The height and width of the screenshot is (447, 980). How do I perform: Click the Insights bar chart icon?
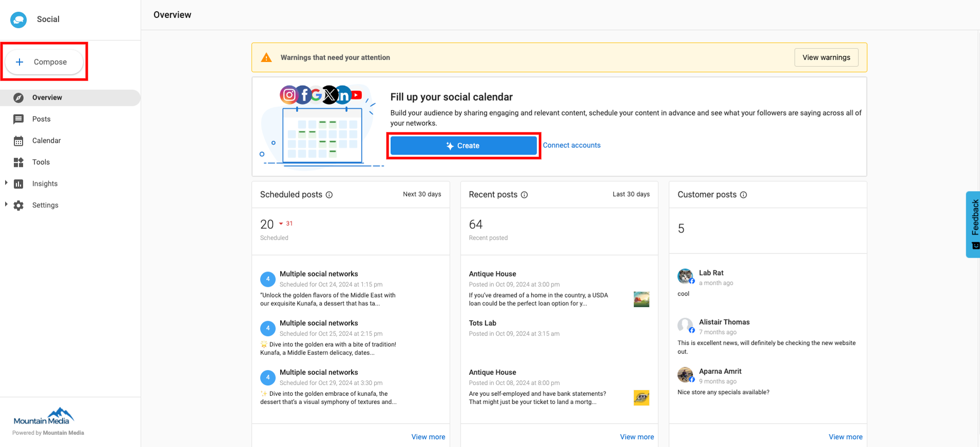(18, 184)
